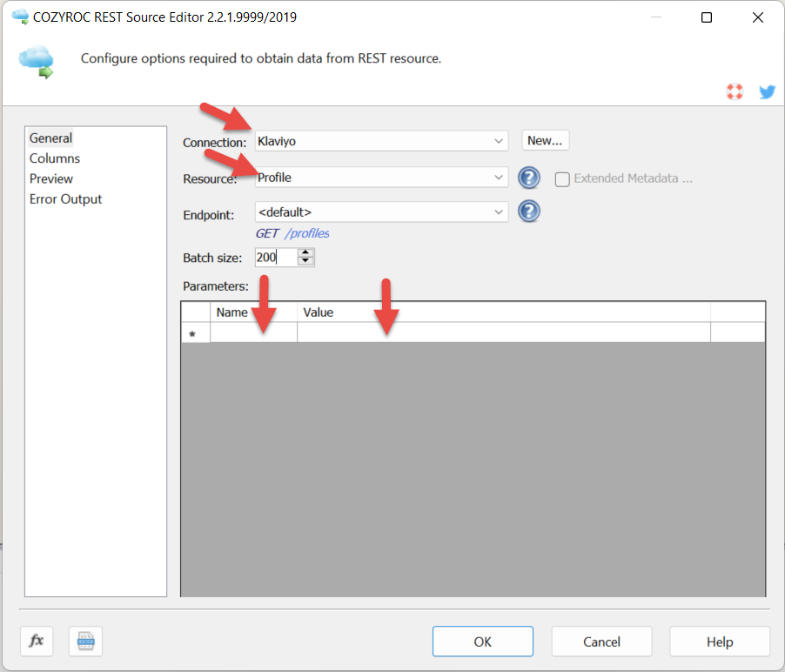This screenshot has height=672, width=785.
Task: Select the Error Output page in sidebar
Action: pyautogui.click(x=65, y=199)
